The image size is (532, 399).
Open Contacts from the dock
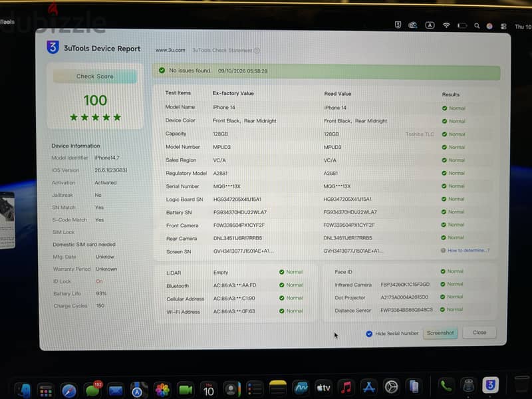(x=231, y=389)
